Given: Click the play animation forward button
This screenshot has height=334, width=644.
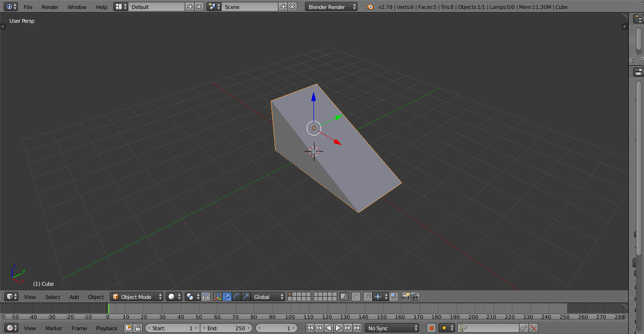Looking at the screenshot, I should (338, 328).
